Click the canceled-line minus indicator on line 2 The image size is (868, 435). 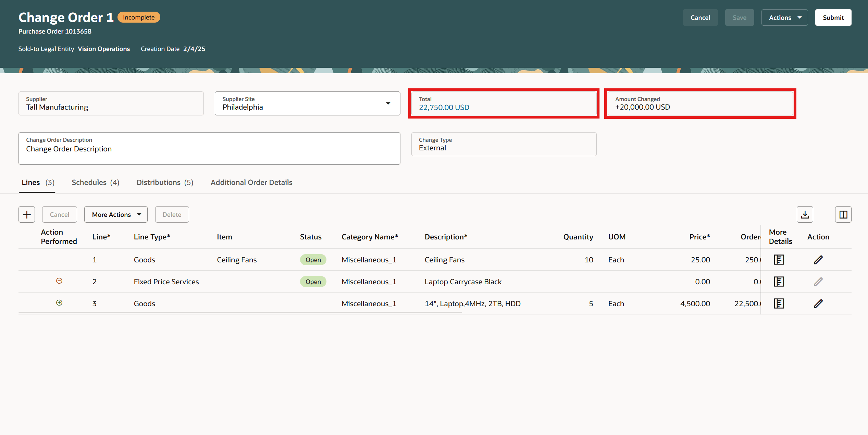click(x=59, y=281)
